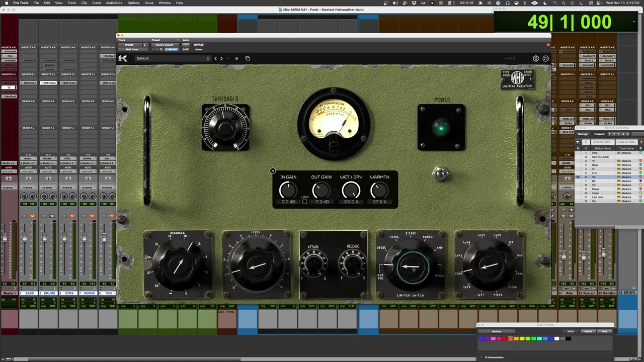Toggle COMPARE in plugin header

(171, 49)
